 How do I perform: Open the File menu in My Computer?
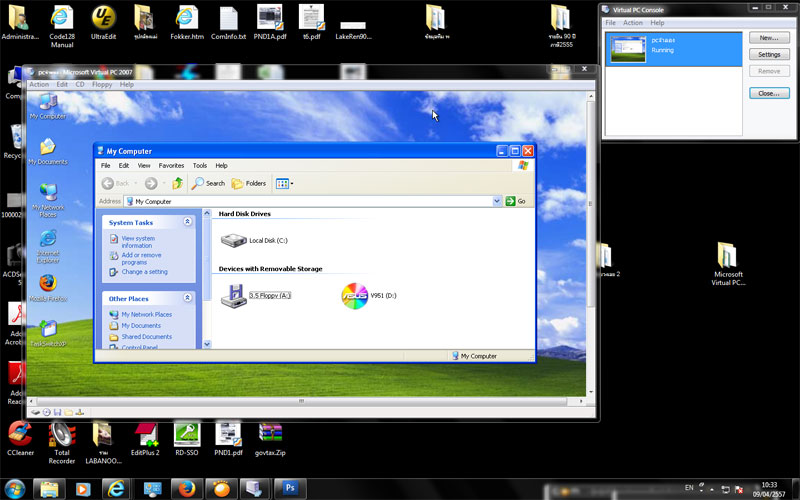(106, 165)
